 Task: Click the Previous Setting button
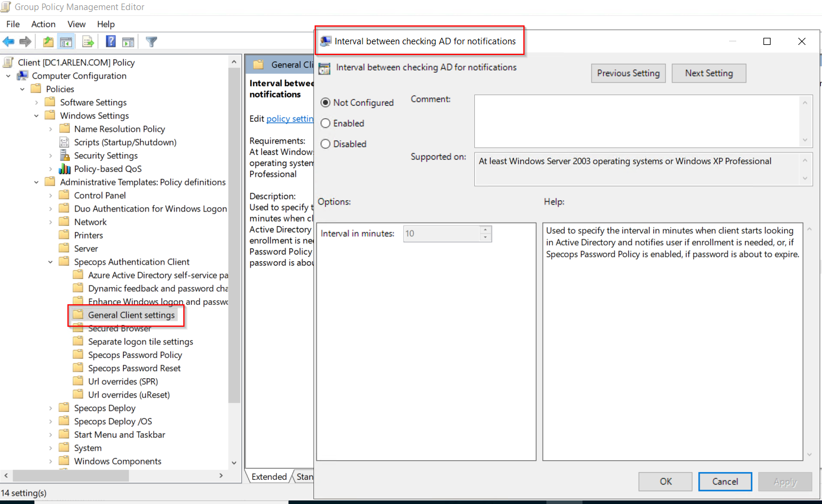tap(628, 73)
